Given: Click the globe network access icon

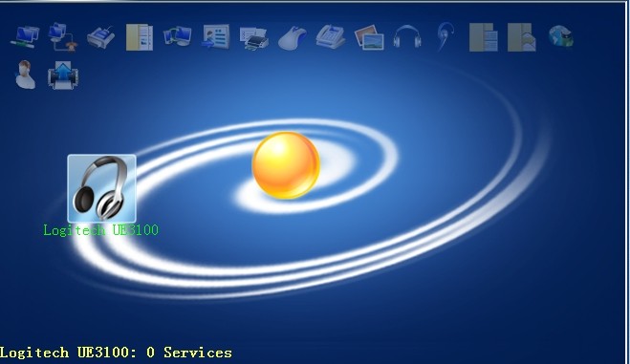Looking at the screenshot, I should click(x=561, y=36).
